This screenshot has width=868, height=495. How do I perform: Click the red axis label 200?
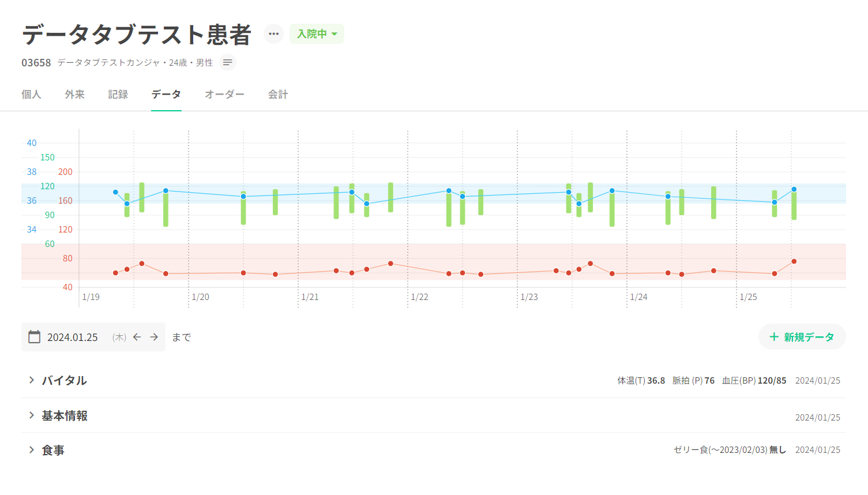(x=65, y=172)
